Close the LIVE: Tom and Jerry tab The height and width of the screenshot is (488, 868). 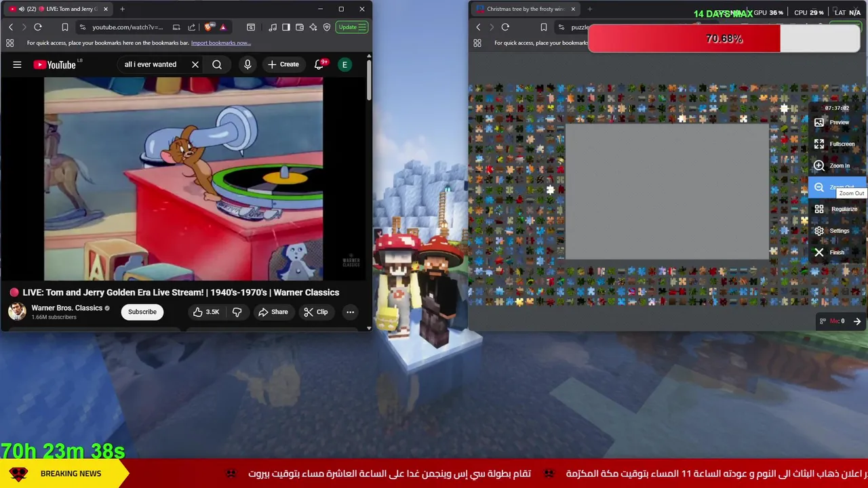(106, 9)
